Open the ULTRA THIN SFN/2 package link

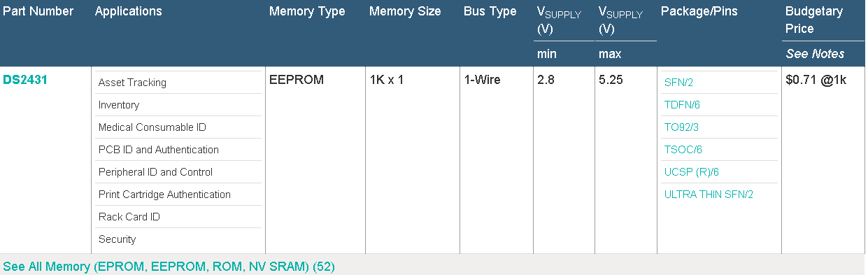pos(709,195)
